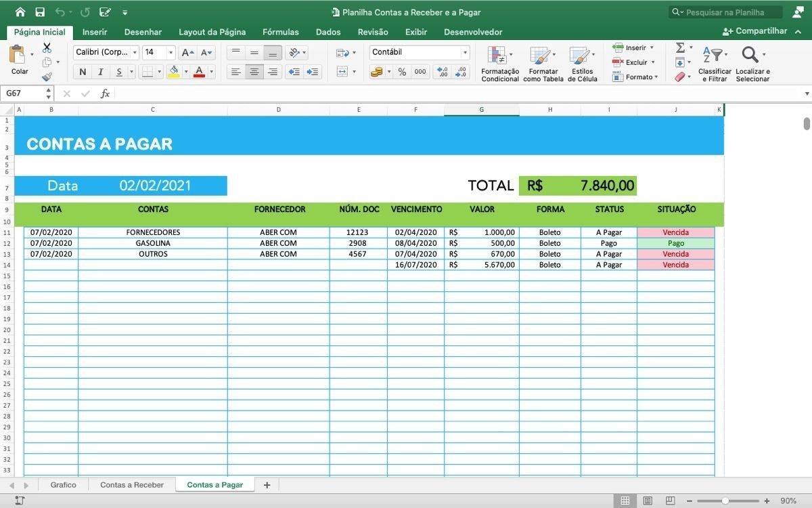
Task: Open the font size dropdown
Action: point(171,52)
